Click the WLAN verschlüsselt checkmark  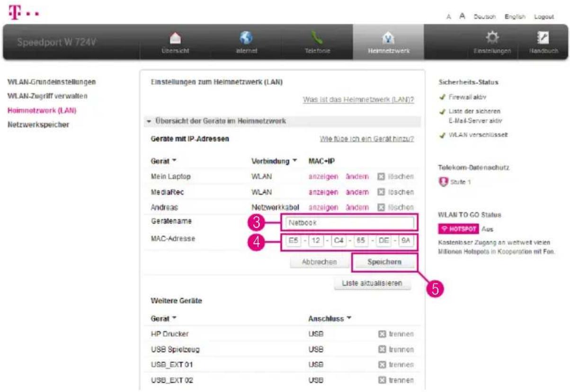click(x=442, y=135)
